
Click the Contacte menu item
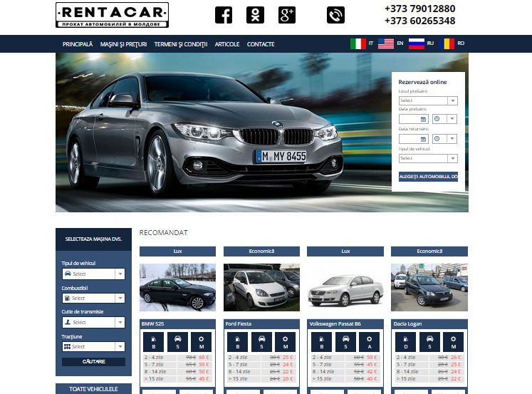tap(261, 44)
